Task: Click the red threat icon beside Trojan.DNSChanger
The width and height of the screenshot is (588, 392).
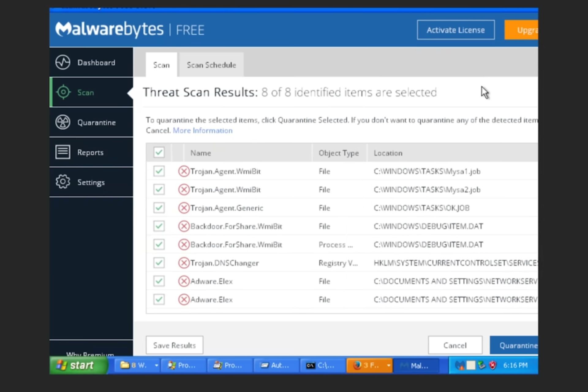Action: (x=184, y=263)
